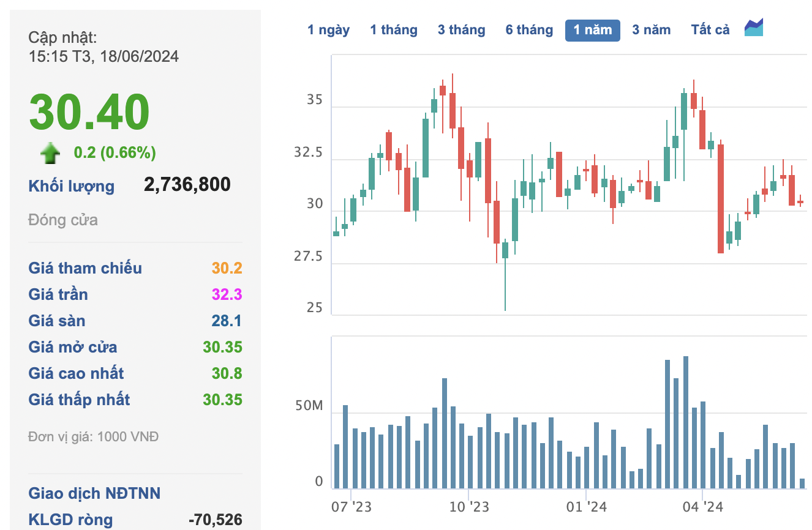Click the "Giá thấp nhất" label
The image size is (812, 530).
pos(79,400)
